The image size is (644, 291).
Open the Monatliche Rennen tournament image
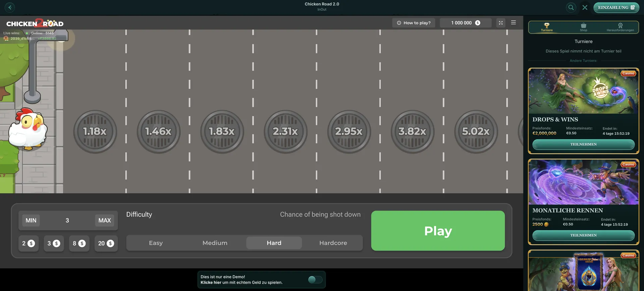tap(584, 182)
